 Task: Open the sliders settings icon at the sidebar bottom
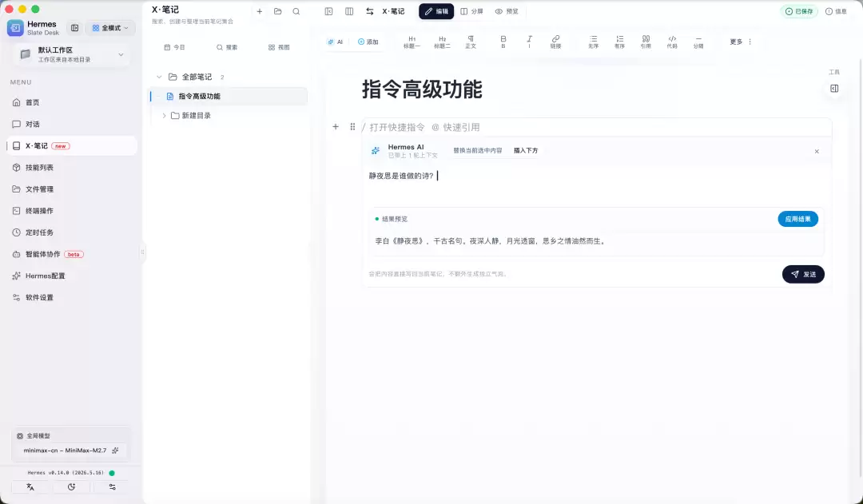(113, 487)
